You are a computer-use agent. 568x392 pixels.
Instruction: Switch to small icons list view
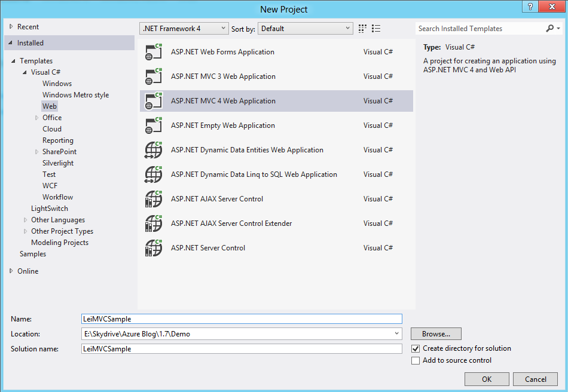click(x=376, y=29)
